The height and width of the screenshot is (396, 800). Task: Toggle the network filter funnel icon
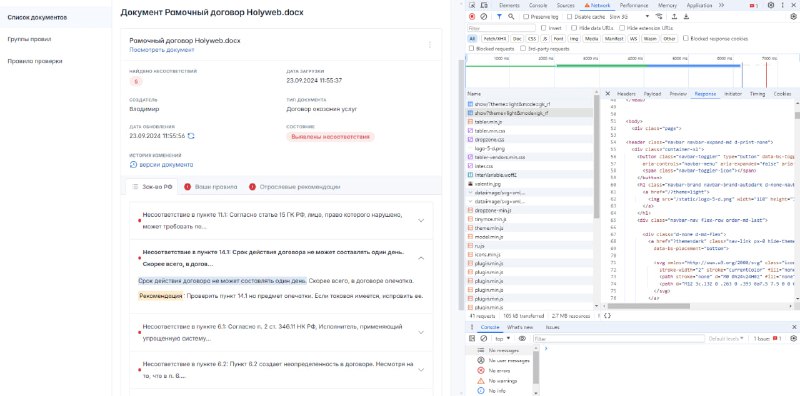[499, 17]
